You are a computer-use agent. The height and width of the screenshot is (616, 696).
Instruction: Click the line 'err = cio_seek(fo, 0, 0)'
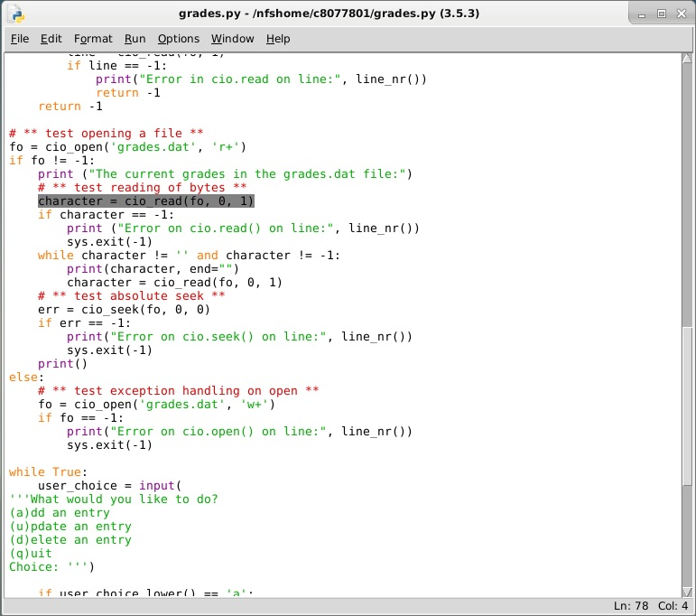[x=125, y=310]
